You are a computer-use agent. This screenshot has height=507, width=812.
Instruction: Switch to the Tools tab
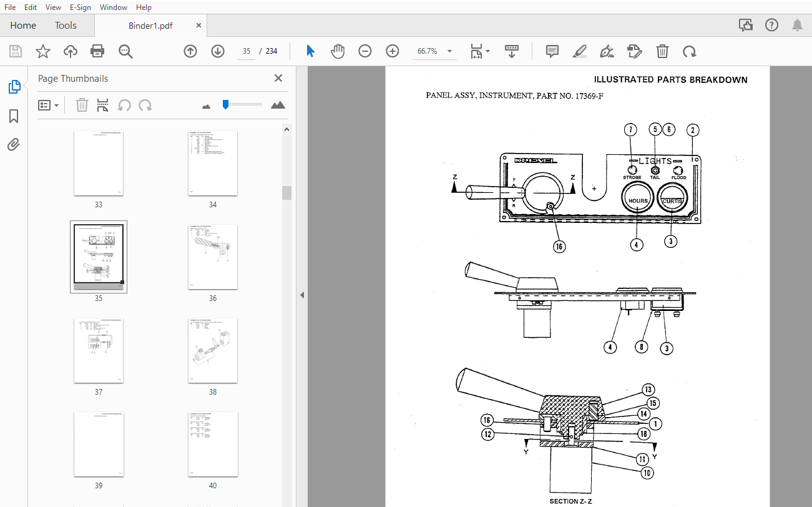tap(66, 26)
